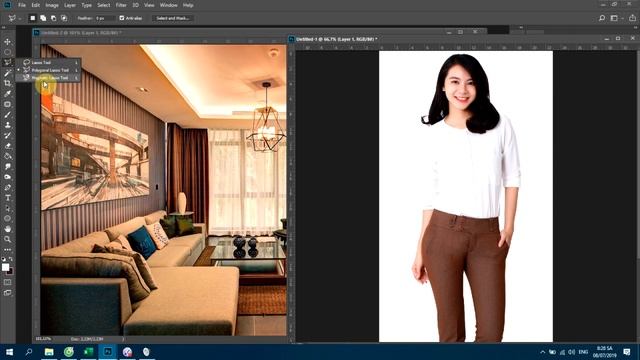The width and height of the screenshot is (640, 360).
Task: Select the Paint Bucket tool
Action: click(x=7, y=156)
